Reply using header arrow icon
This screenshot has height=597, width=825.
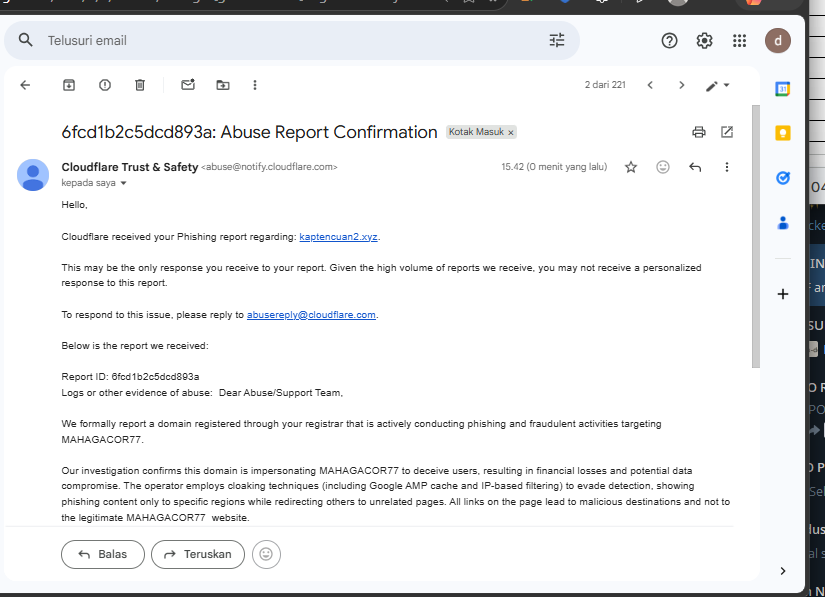695,167
